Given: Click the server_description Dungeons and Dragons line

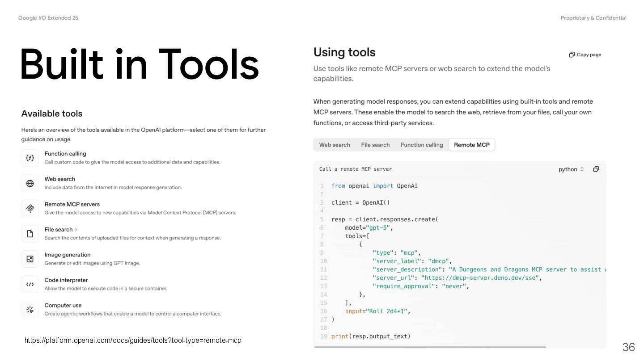Looking at the screenshot, I should [x=489, y=269].
